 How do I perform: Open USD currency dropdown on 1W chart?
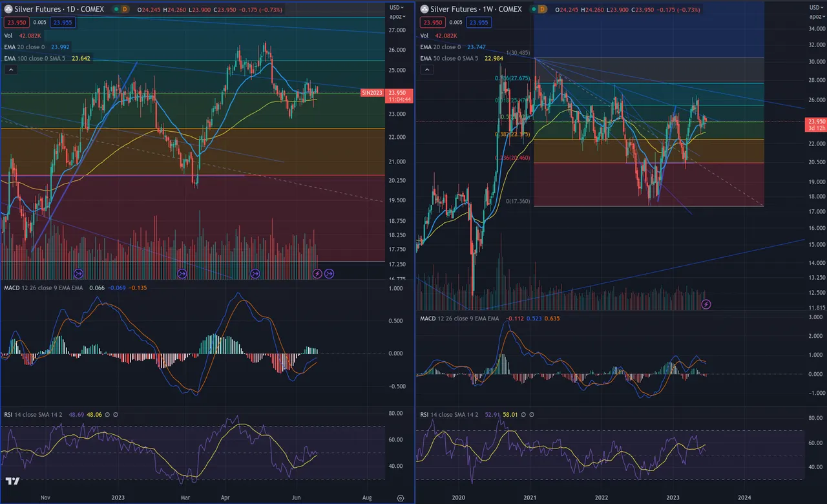pyautogui.click(x=815, y=6)
